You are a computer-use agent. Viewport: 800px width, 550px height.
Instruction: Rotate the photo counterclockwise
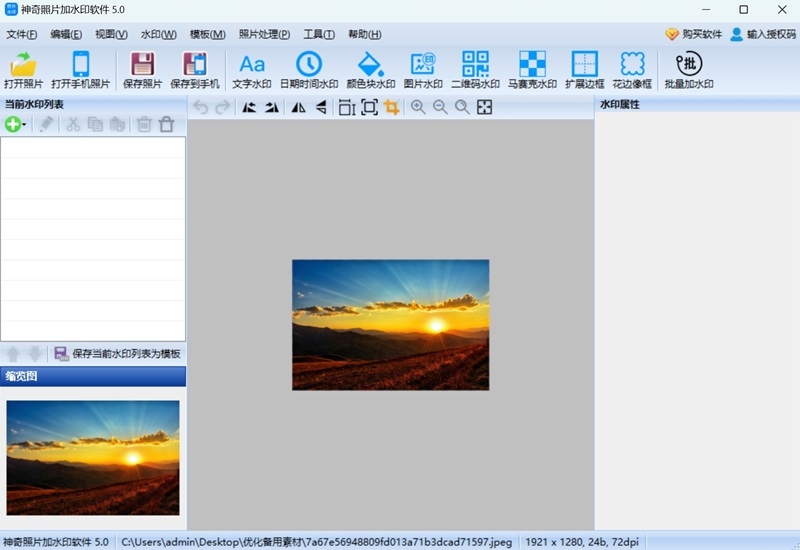pyautogui.click(x=249, y=107)
